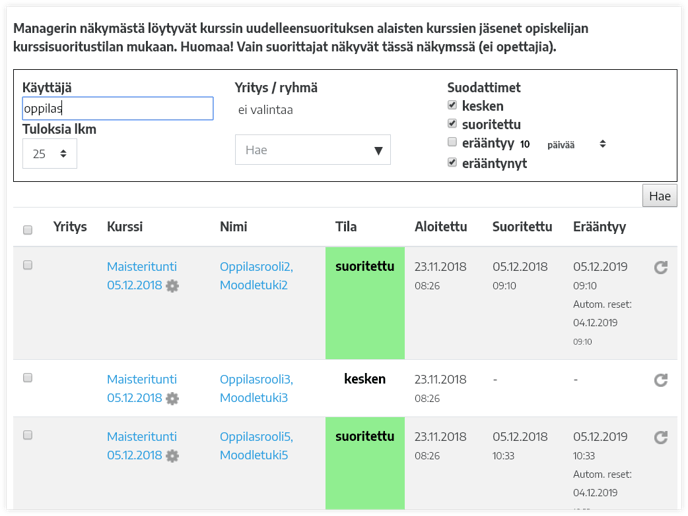Tick the select-all checkbox in table header
The image size is (688, 516).
pos(28,230)
